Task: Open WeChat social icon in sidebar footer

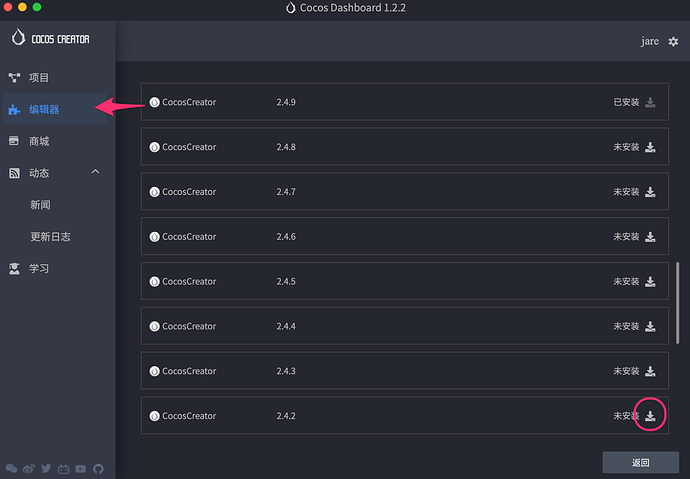Action: click(x=11, y=468)
